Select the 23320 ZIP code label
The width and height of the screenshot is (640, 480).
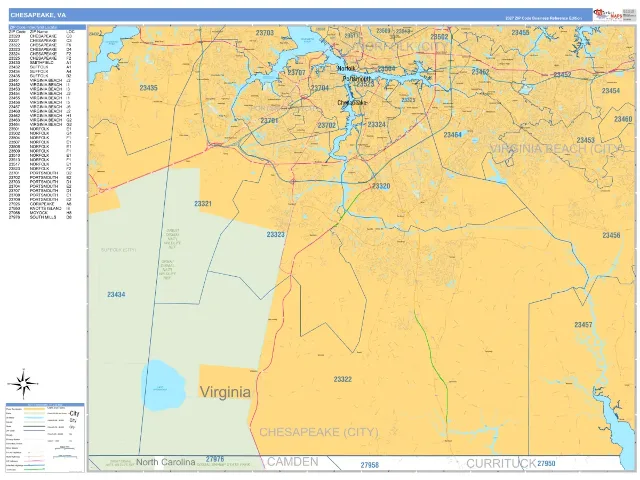click(381, 186)
